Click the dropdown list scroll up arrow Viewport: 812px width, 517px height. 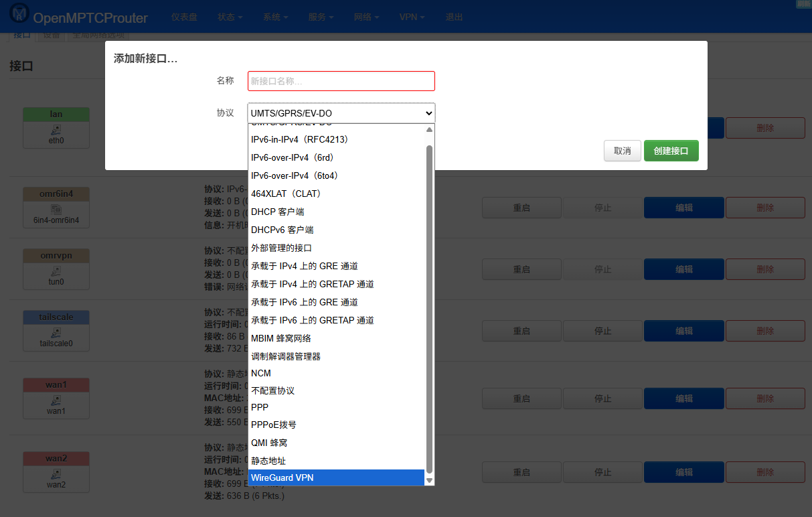[429, 129]
